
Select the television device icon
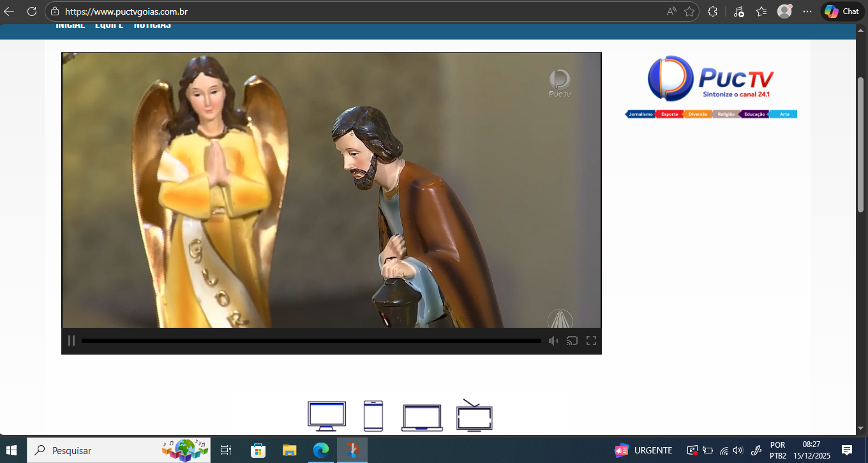[x=474, y=416]
